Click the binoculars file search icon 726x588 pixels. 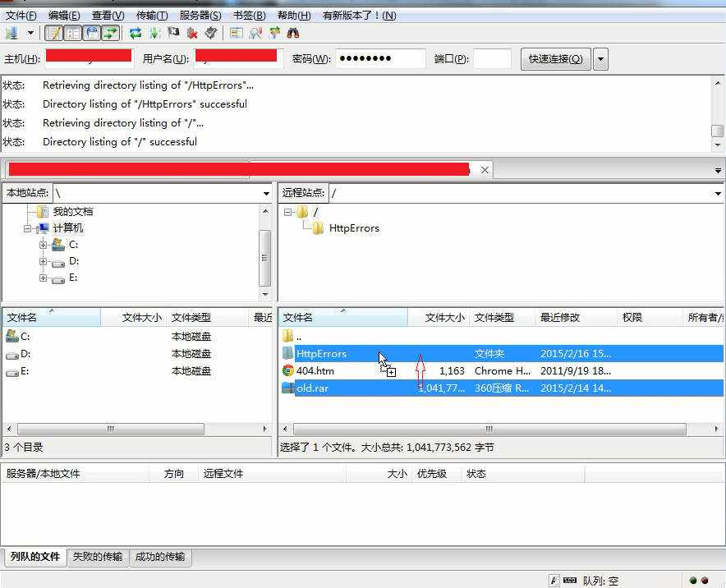[293, 33]
